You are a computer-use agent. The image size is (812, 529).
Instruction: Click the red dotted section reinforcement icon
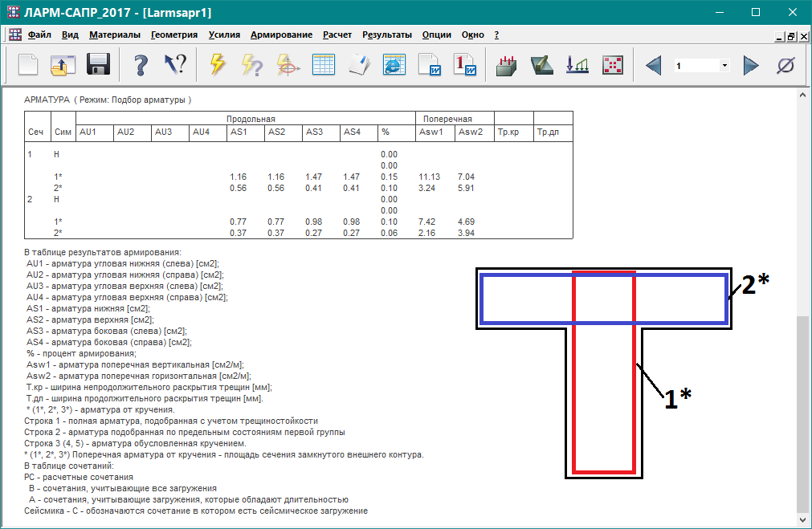coord(613,65)
